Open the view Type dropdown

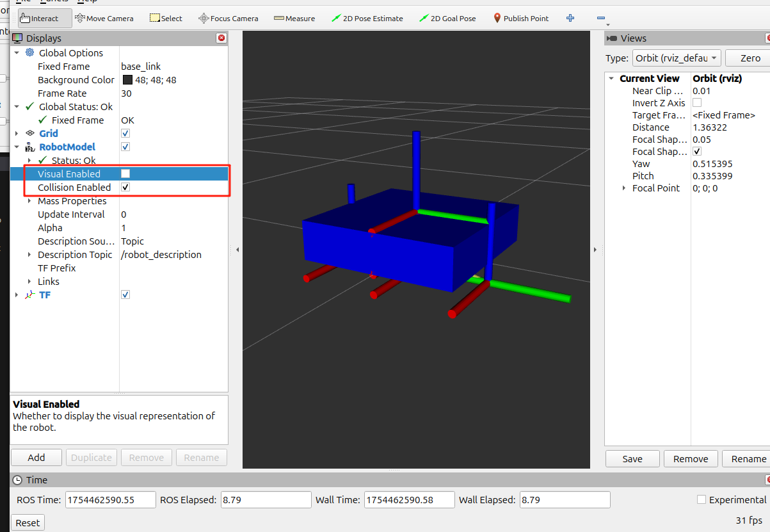click(x=677, y=58)
